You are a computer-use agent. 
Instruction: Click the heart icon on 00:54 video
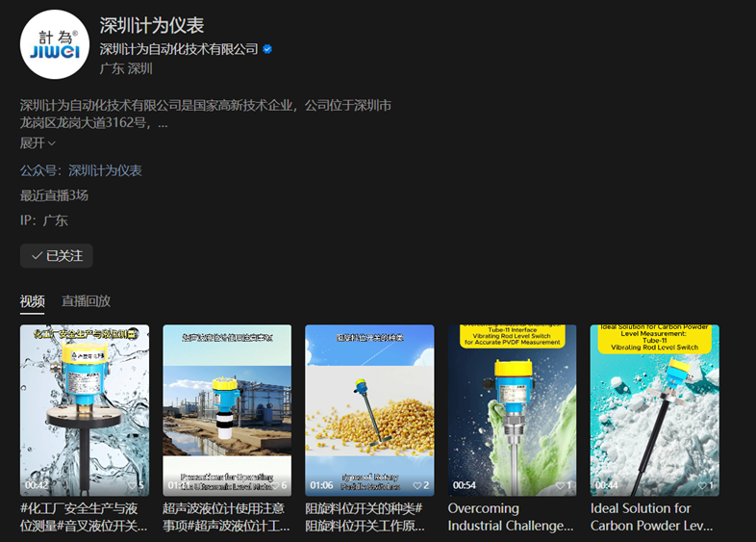(560, 485)
